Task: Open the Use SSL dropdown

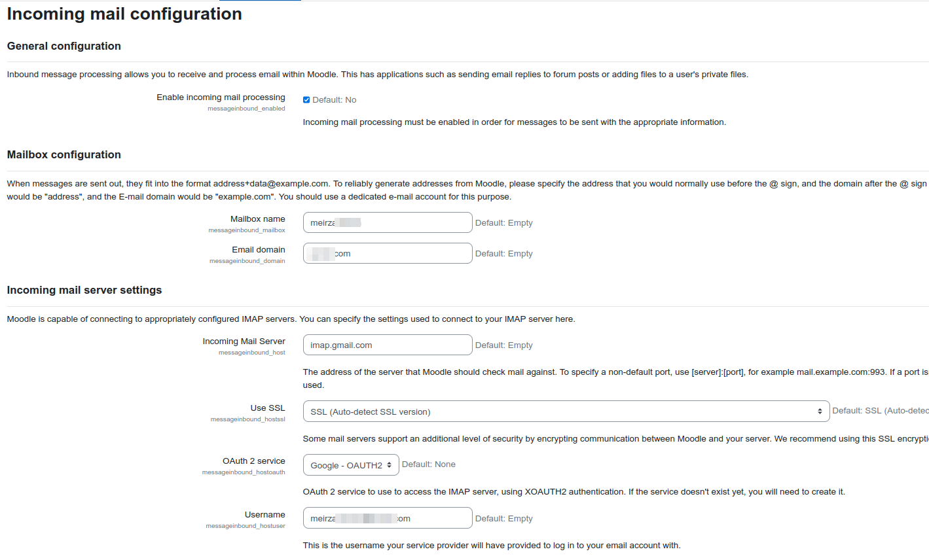Action: pos(566,411)
